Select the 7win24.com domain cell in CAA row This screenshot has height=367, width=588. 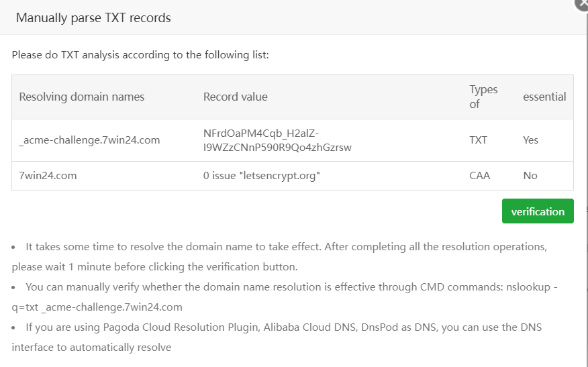point(48,176)
